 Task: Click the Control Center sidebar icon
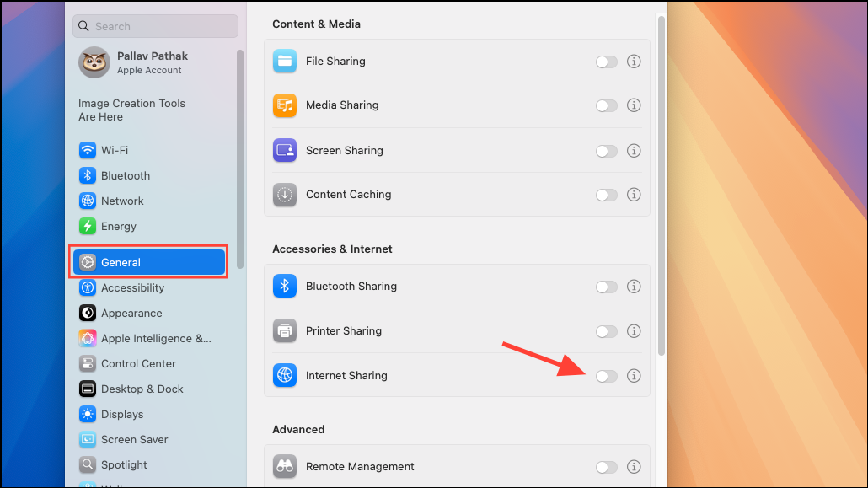tap(88, 363)
